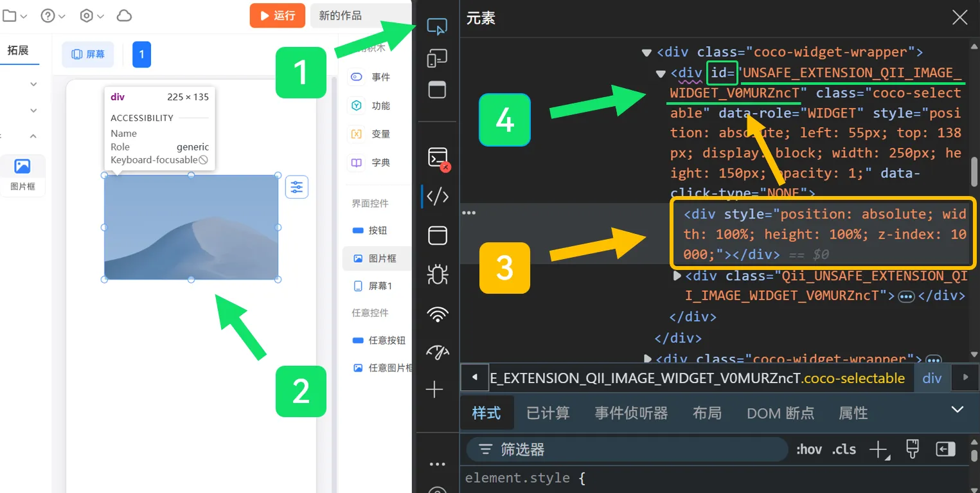Open actions ellipsis beside selected DOM row
Image resolution: width=980 pixels, height=493 pixels.
pyautogui.click(x=469, y=213)
